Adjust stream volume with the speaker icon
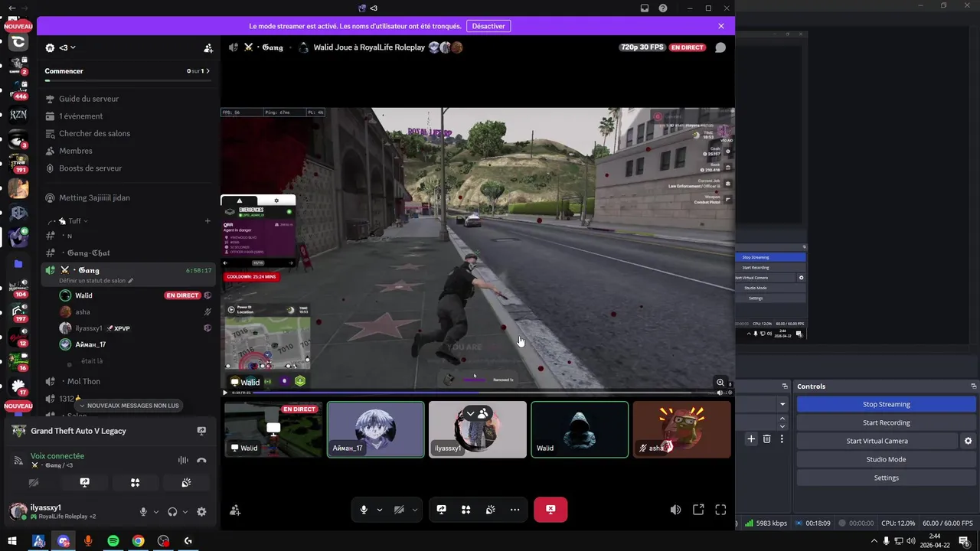 (675, 510)
